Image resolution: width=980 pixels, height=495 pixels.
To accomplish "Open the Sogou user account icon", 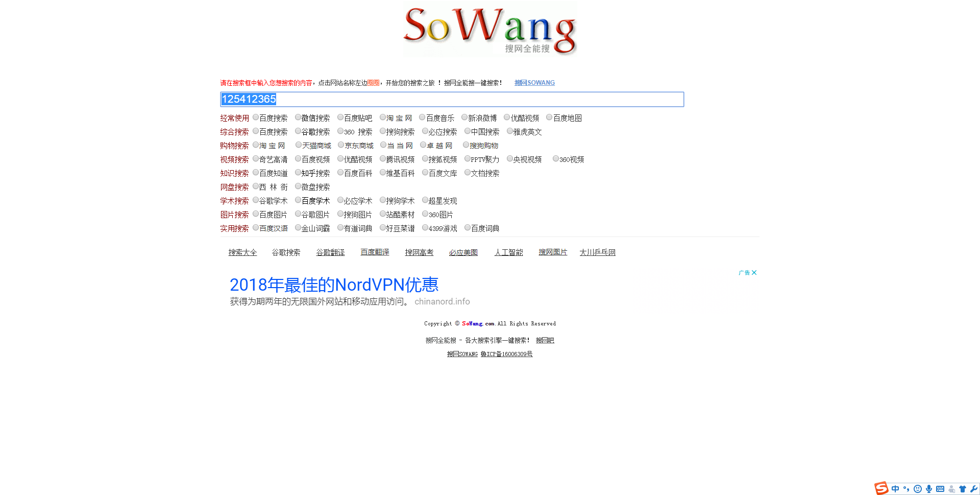I will point(951,489).
